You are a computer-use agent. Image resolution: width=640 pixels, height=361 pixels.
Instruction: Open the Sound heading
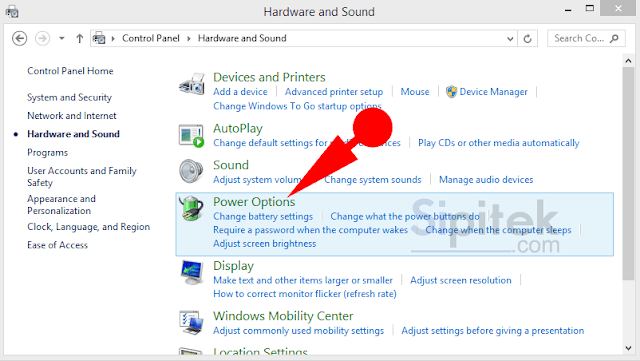click(x=231, y=165)
